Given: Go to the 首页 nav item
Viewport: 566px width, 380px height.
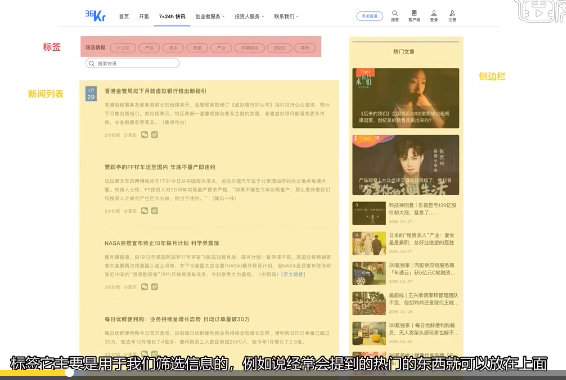Looking at the screenshot, I should [x=124, y=17].
